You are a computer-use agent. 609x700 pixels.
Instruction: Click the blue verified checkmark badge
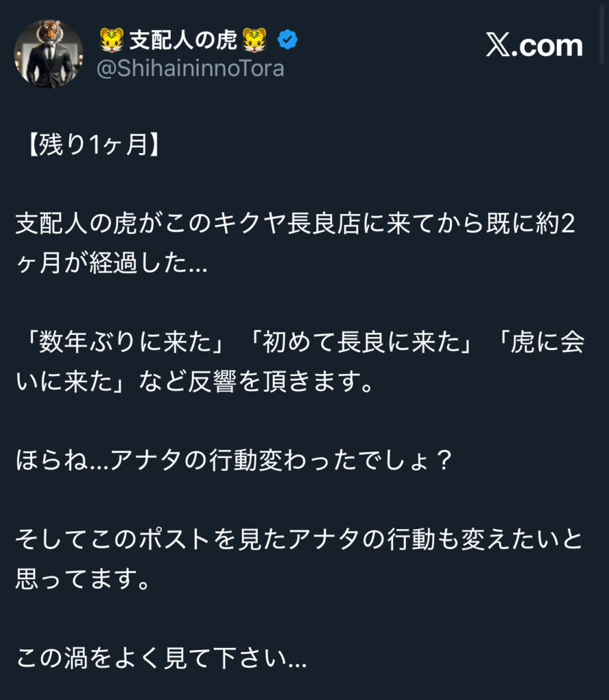point(287,41)
